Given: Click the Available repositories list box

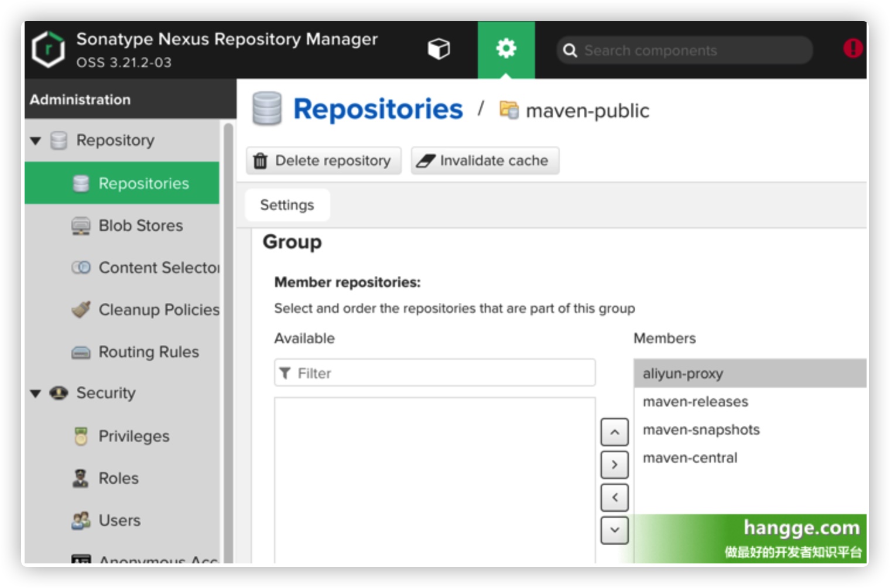Looking at the screenshot, I should click(x=435, y=480).
